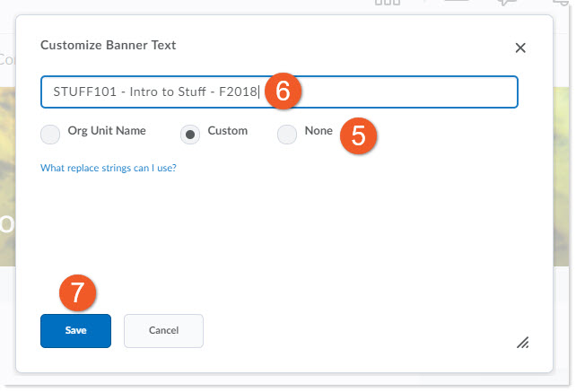
Task: Close the Customize Banner Text dialog
Action: 520,48
